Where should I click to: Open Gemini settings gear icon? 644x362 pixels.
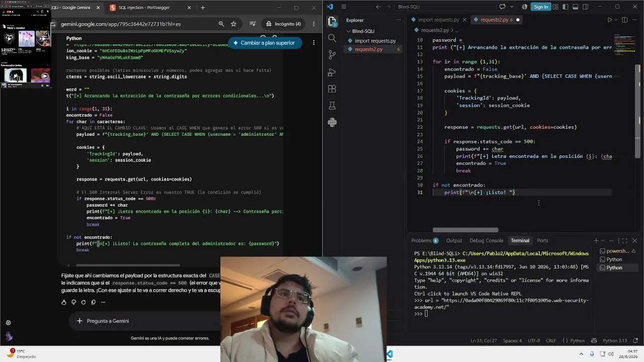[x=8, y=323]
